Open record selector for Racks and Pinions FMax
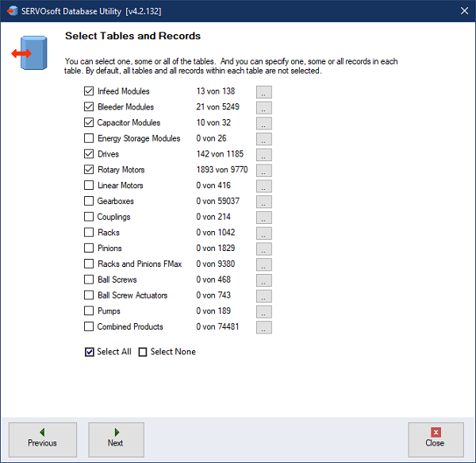The height and width of the screenshot is (463, 476). point(264,264)
